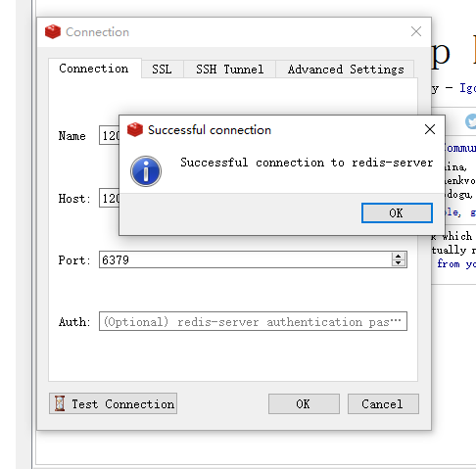Click the Redis logo in Successful connection title
The width and height of the screenshot is (476, 469).
point(135,129)
